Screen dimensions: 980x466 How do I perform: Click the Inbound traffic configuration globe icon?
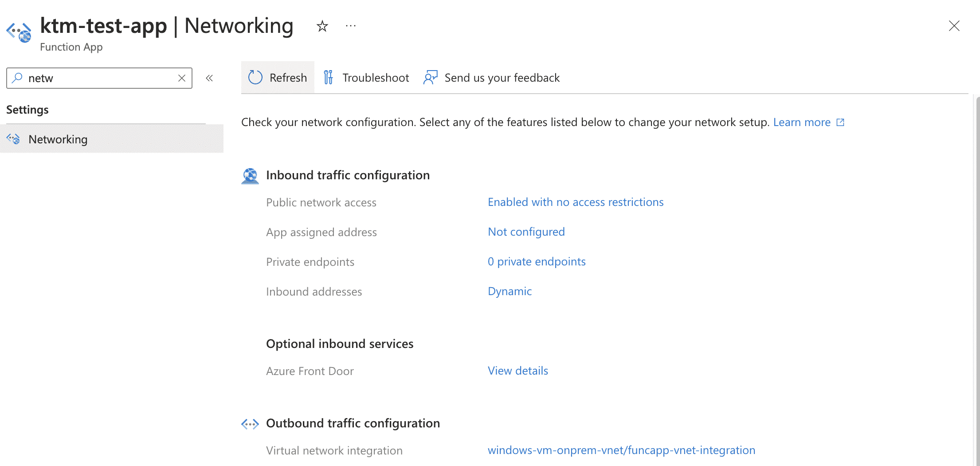click(250, 176)
